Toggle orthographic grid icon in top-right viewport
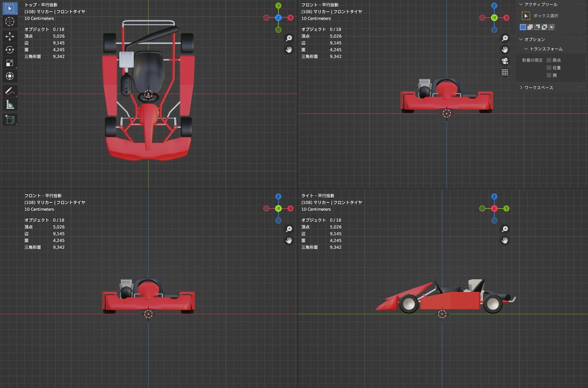 (x=505, y=72)
